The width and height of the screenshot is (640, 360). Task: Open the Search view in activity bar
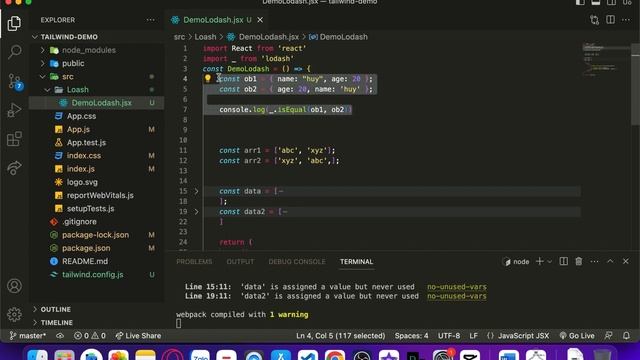15,52
